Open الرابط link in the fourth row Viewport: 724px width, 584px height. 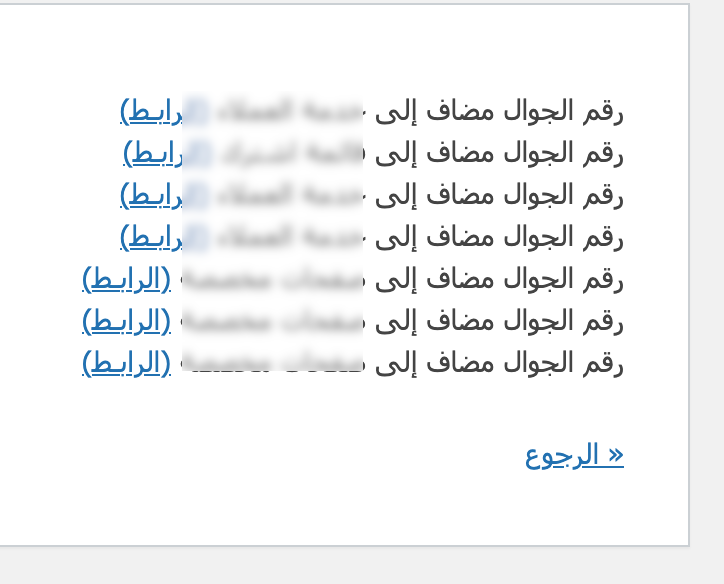click(151, 237)
